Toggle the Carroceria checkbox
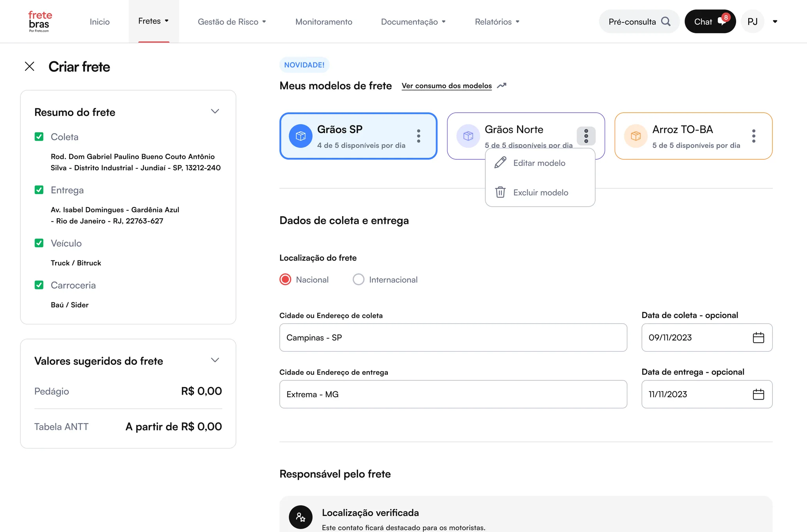The width and height of the screenshot is (807, 532). [39, 285]
